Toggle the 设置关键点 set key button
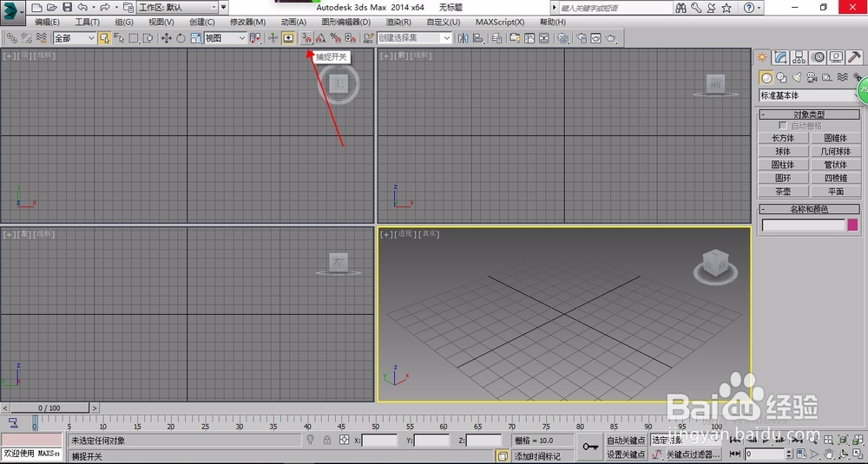Viewport: 868px width, 464px height. click(x=626, y=454)
